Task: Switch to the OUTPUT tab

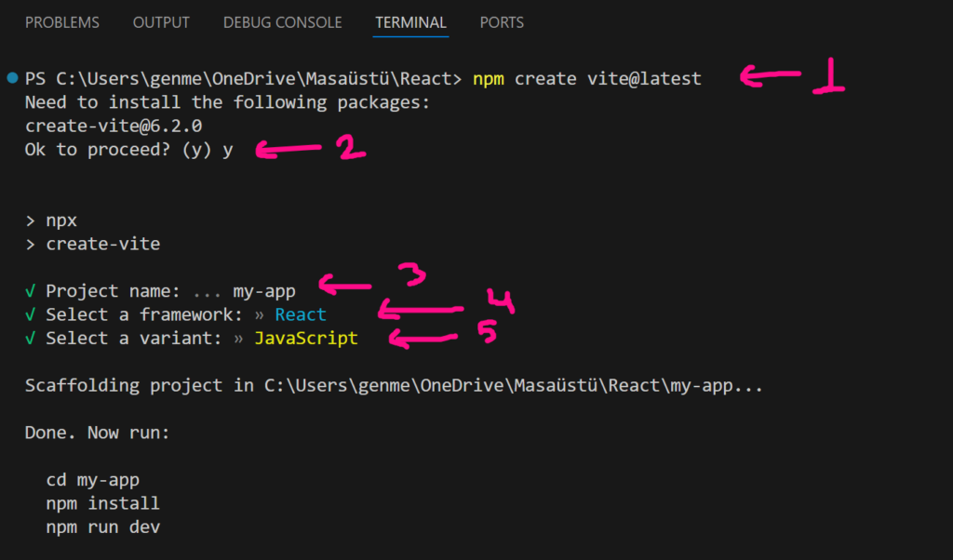Action: 161,21
